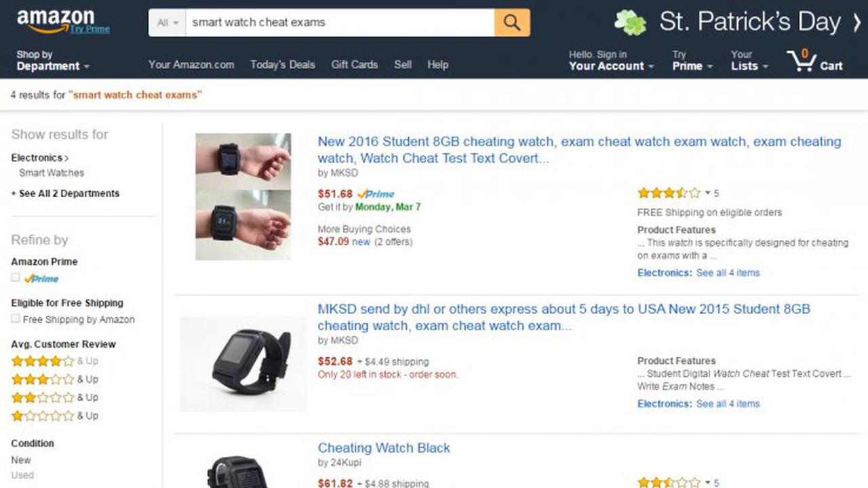Filter by 4 stars & Up
This screenshot has height=488, width=868.
pyautogui.click(x=43, y=361)
